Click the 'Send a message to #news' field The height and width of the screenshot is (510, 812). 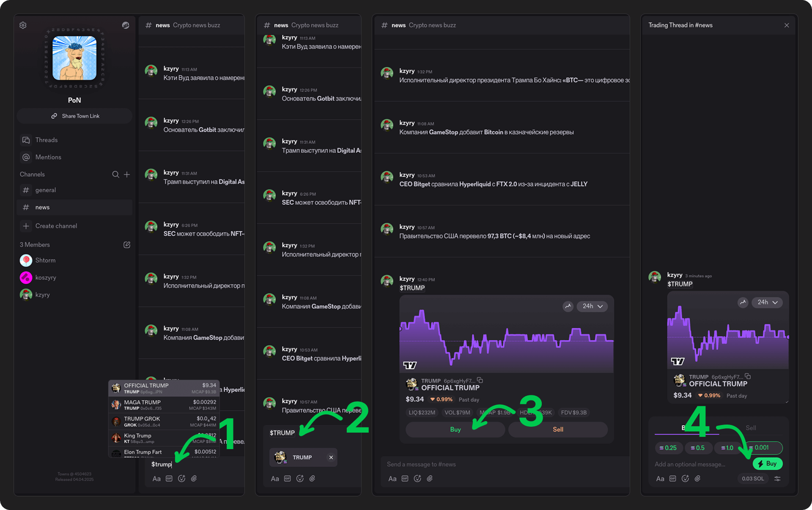(505, 464)
